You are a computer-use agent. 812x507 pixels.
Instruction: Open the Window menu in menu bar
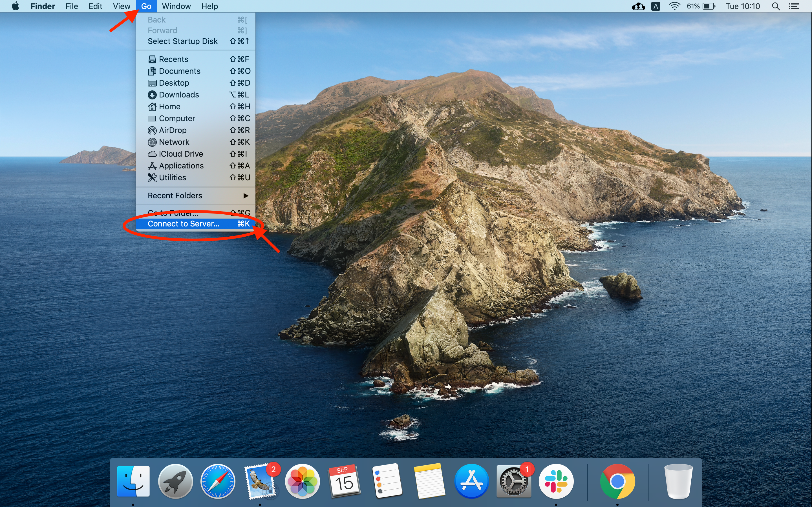(x=176, y=6)
